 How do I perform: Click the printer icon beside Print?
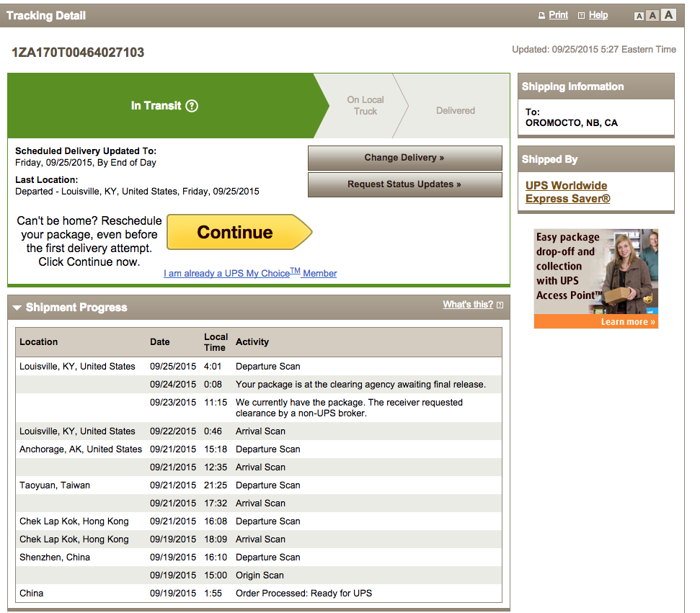(x=541, y=16)
